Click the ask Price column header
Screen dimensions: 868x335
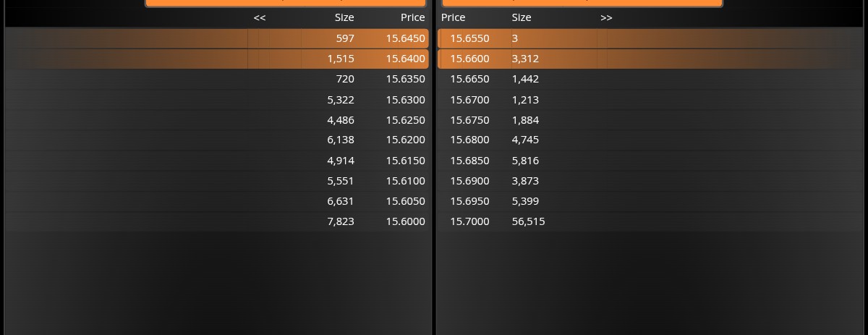coord(454,17)
